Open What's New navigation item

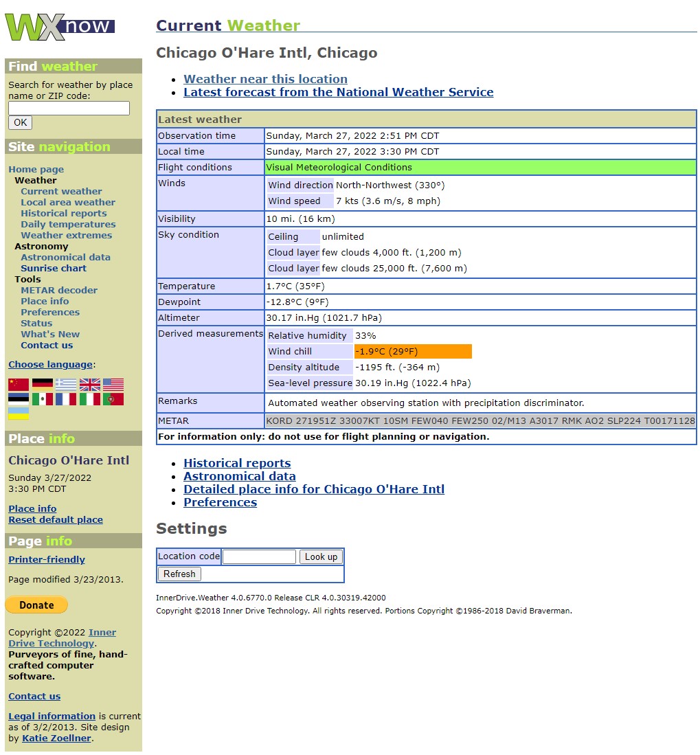[50, 335]
